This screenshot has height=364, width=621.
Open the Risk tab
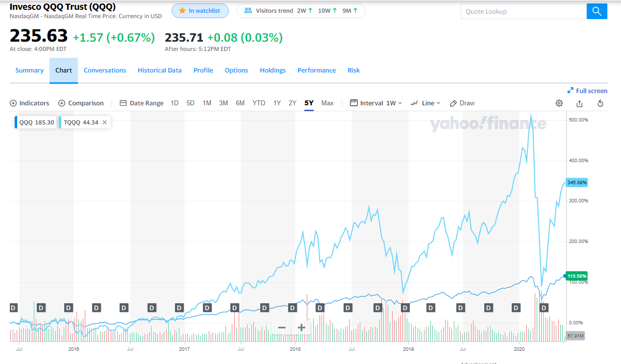tap(354, 71)
